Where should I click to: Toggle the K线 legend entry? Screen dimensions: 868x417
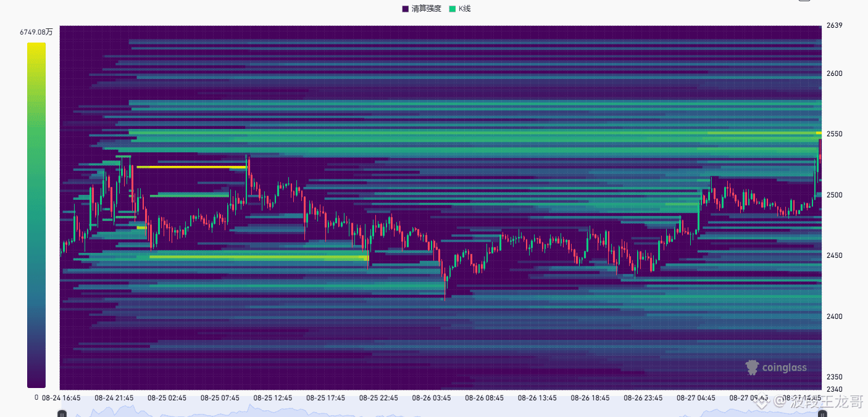coord(460,9)
